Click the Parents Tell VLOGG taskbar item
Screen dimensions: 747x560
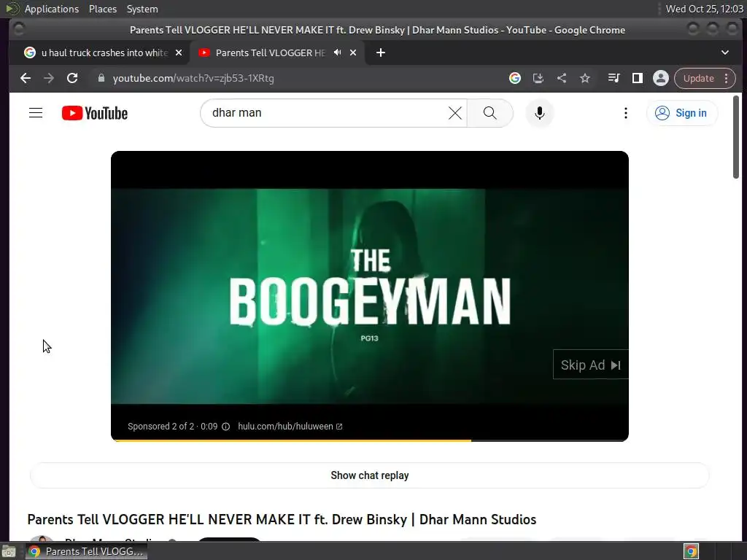coord(86,551)
